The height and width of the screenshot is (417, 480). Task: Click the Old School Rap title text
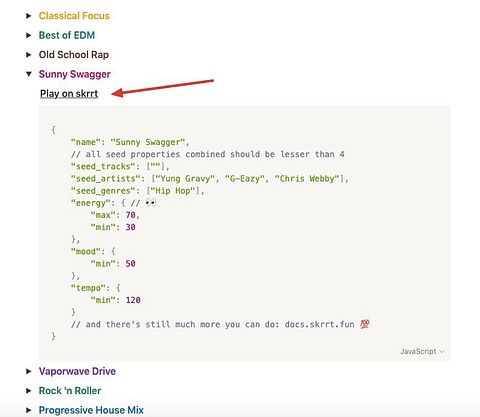click(x=74, y=55)
